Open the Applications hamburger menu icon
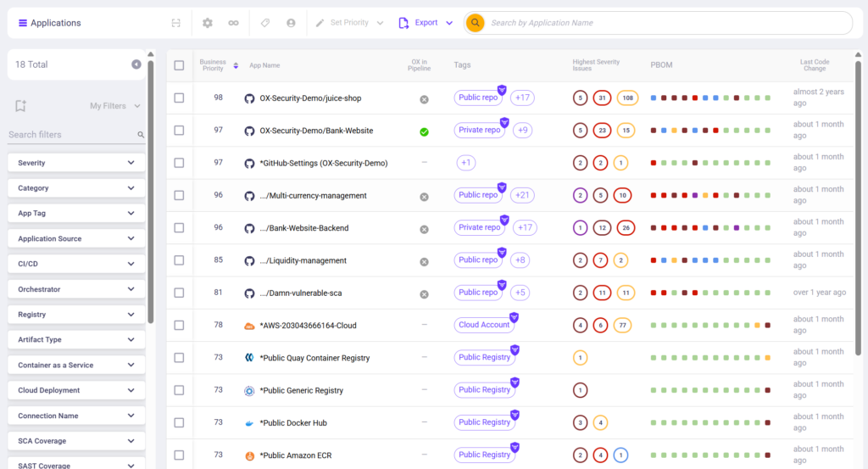The image size is (868, 469). (23, 23)
